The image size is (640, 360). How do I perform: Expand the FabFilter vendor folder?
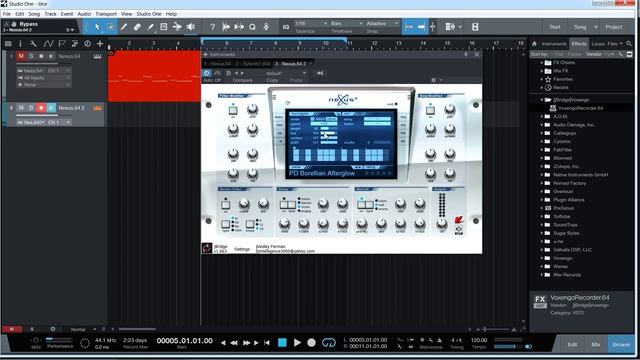[542, 150]
